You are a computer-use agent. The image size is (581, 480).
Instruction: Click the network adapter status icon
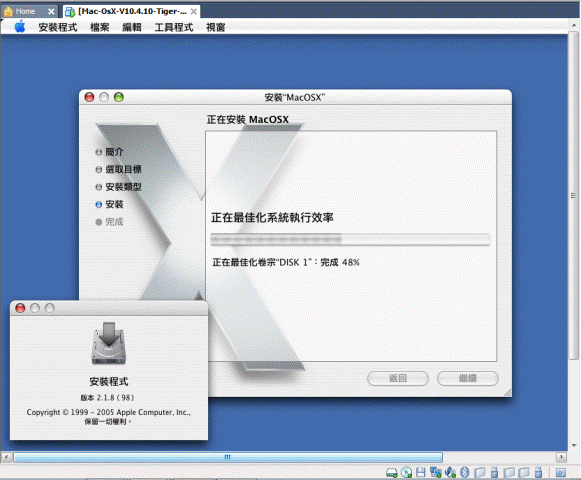[435, 472]
